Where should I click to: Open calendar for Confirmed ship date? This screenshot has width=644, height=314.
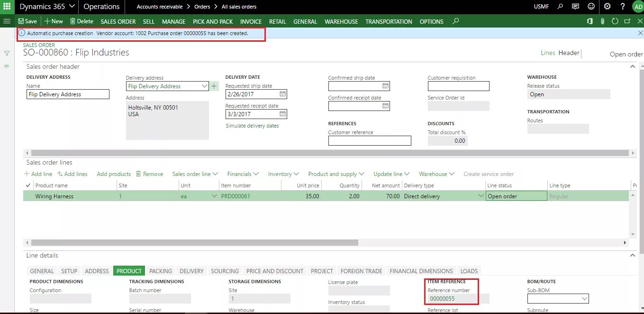coord(385,86)
